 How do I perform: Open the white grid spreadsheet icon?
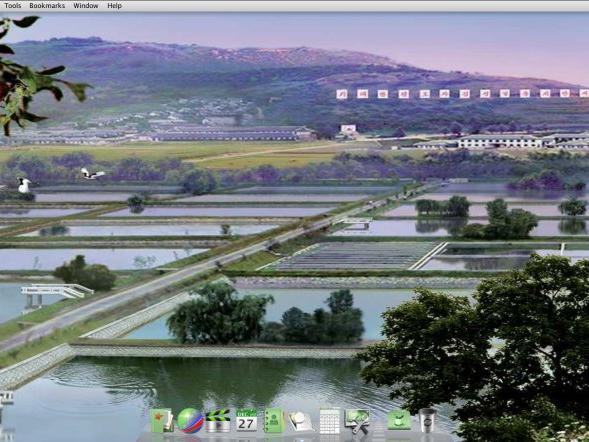pyautogui.click(x=329, y=421)
